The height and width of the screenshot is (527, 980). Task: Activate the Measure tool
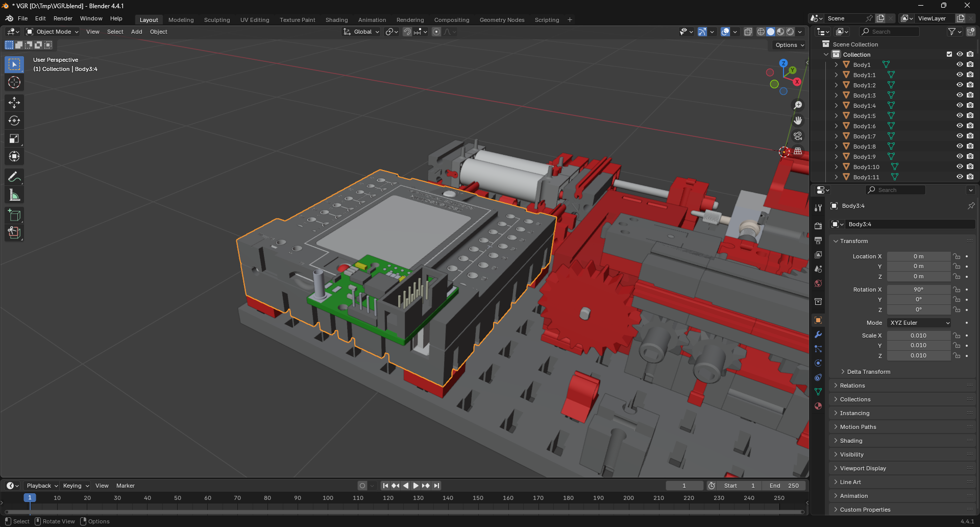pyautogui.click(x=14, y=195)
